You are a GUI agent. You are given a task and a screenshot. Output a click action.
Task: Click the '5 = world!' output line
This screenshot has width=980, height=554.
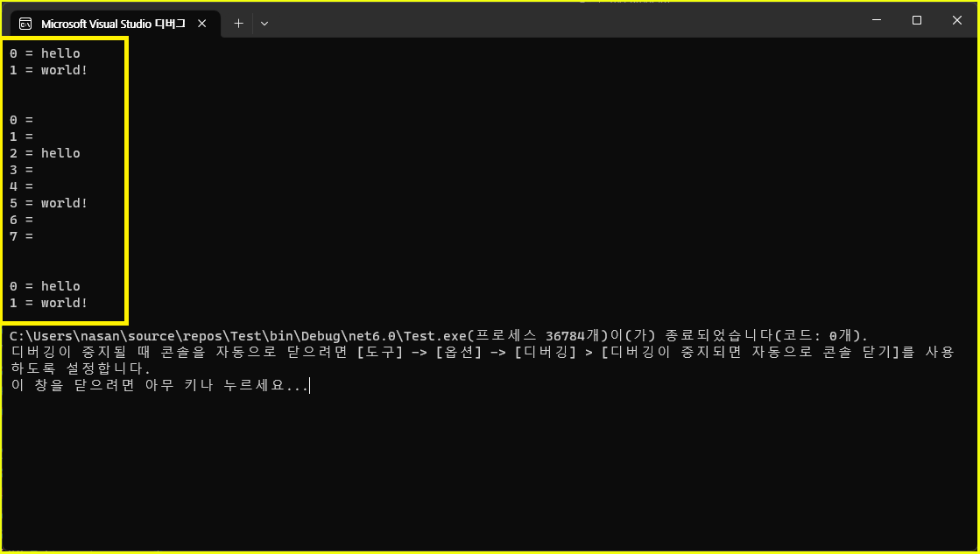tap(49, 203)
